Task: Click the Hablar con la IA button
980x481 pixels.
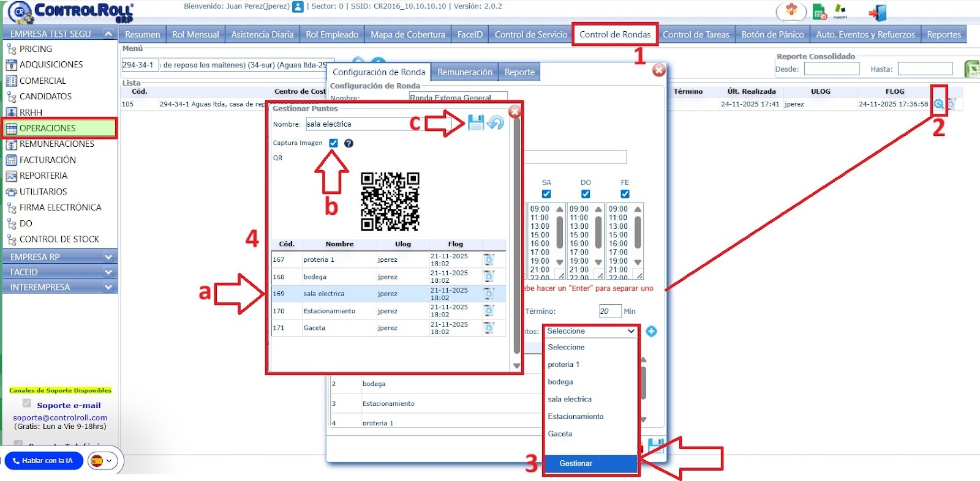Action: point(43,461)
